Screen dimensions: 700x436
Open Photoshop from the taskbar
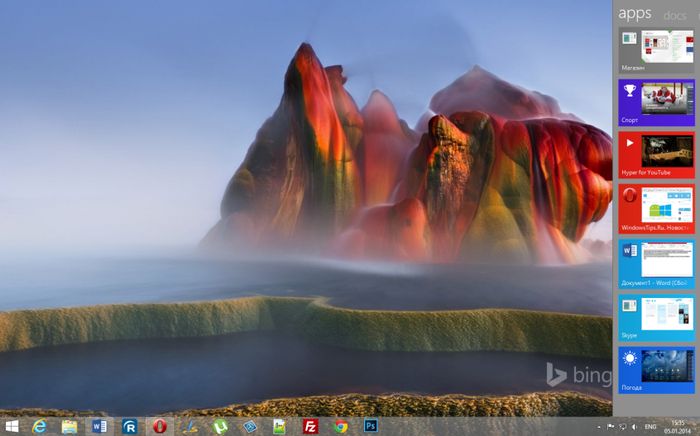(x=370, y=426)
